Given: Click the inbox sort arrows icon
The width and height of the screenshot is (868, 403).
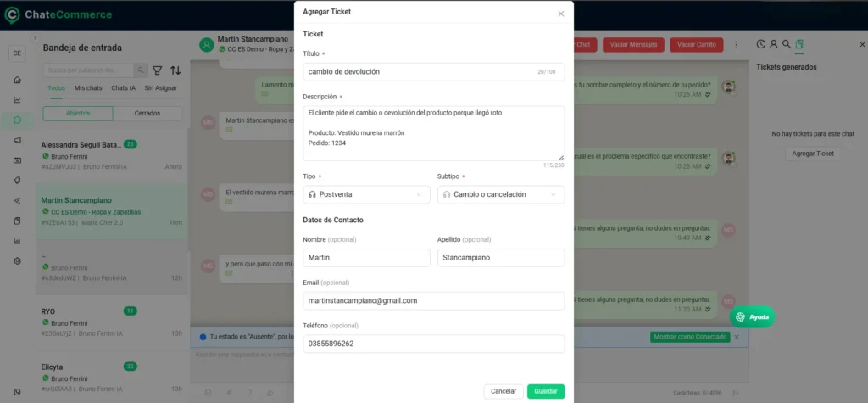Looking at the screenshot, I should 175,70.
